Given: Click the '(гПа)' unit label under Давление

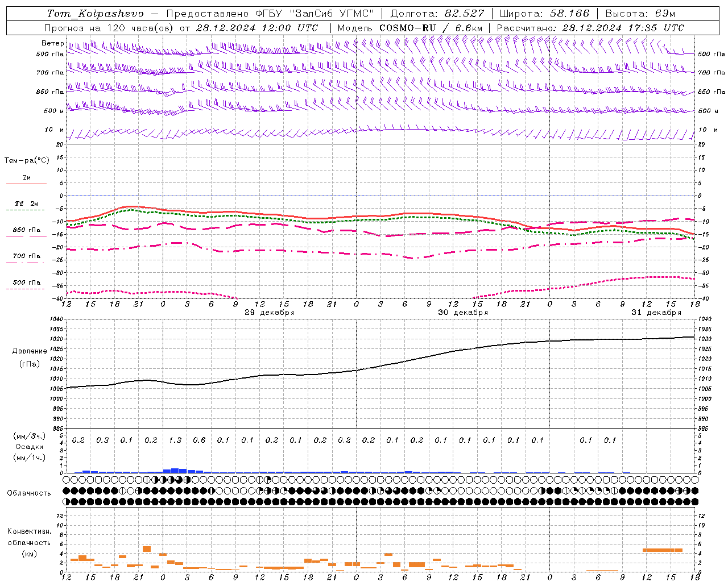Looking at the screenshot, I should [x=30, y=364].
